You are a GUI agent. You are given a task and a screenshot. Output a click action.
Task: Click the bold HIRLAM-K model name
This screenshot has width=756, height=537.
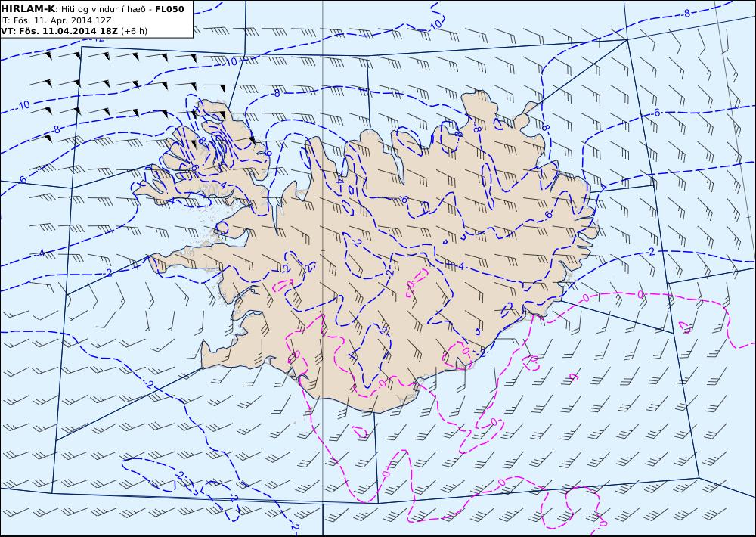[28, 9]
